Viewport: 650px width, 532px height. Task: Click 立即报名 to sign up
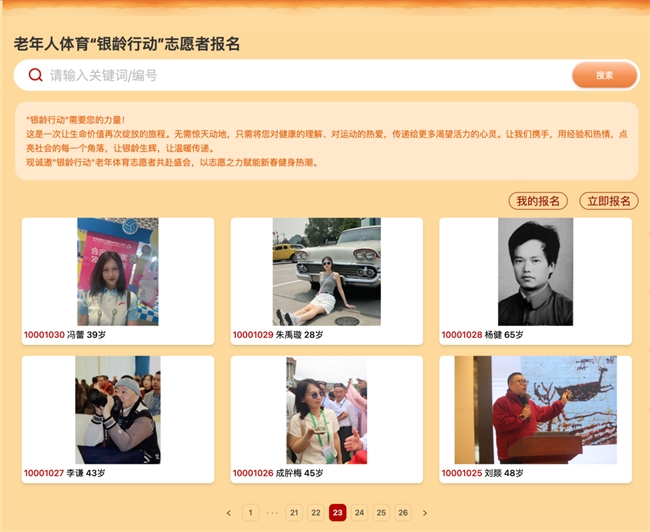[608, 201]
